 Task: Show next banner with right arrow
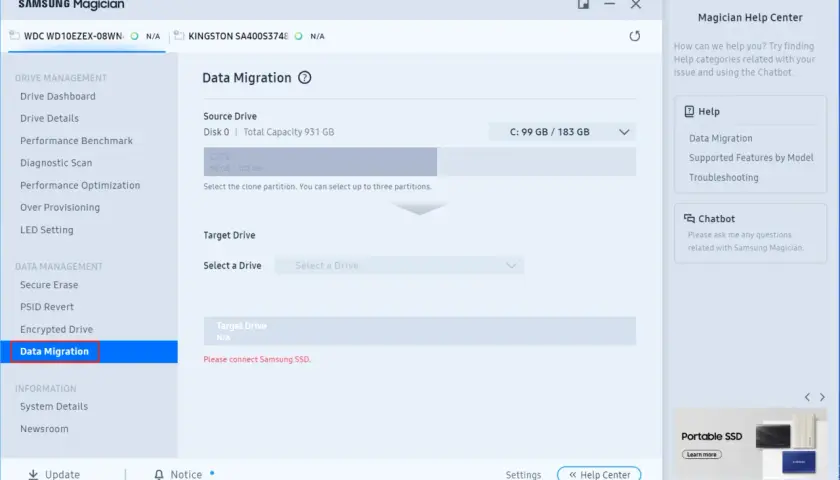point(822,397)
